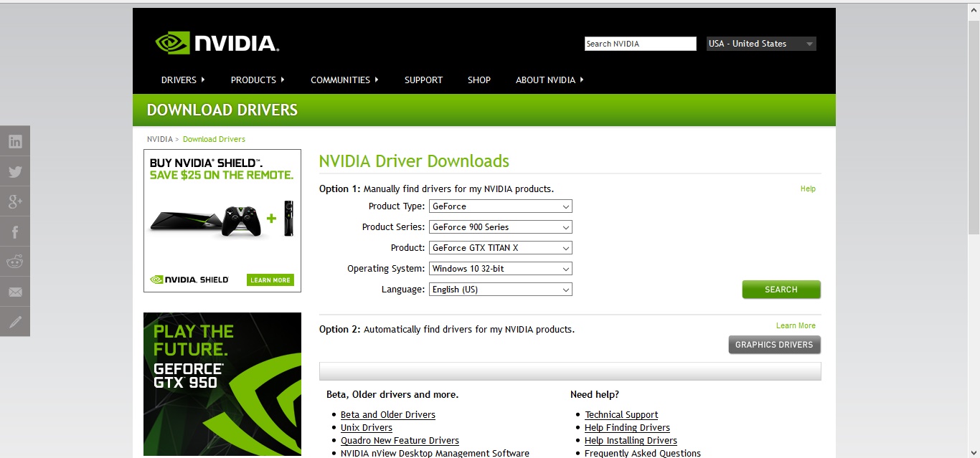Open the Help Installing Drivers link
980x458 pixels.
tap(631, 441)
